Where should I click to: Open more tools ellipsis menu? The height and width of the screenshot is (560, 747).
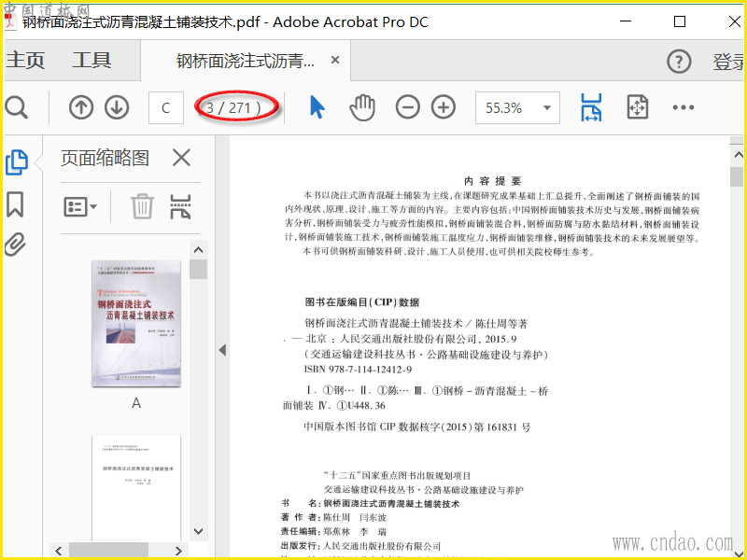(x=684, y=107)
